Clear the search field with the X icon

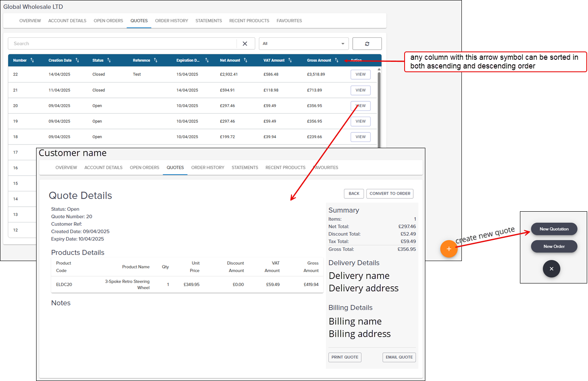click(x=245, y=44)
